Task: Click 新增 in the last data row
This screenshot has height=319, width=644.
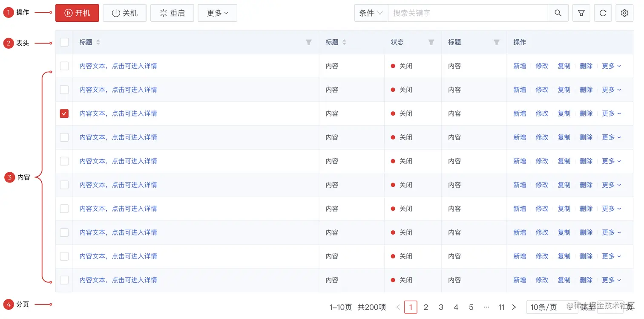Action: coord(520,280)
